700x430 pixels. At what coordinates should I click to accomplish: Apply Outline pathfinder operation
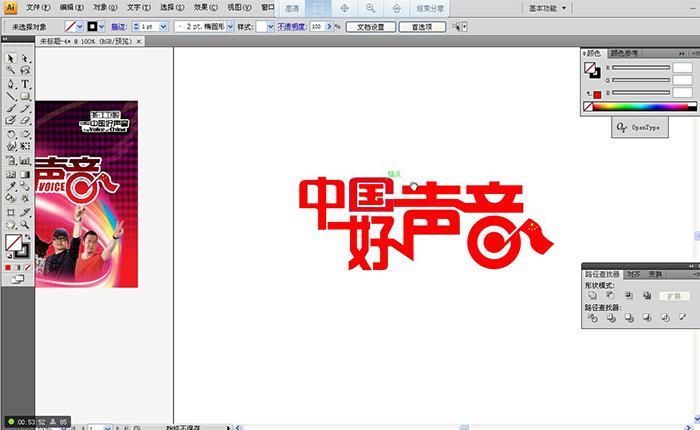pos(665,317)
